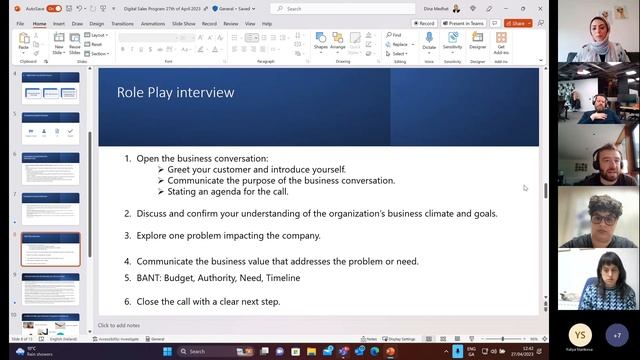
Task: Select slide 9 thumbnail
Action: pyautogui.click(x=51, y=289)
